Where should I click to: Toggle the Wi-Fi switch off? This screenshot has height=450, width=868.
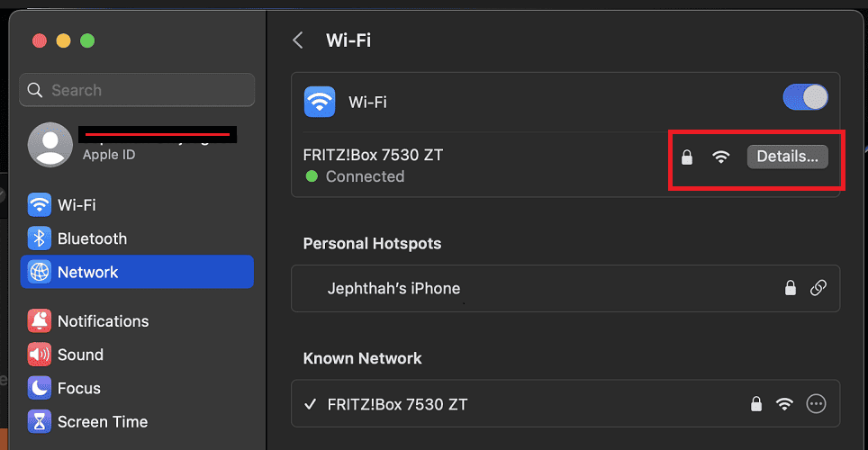[805, 97]
